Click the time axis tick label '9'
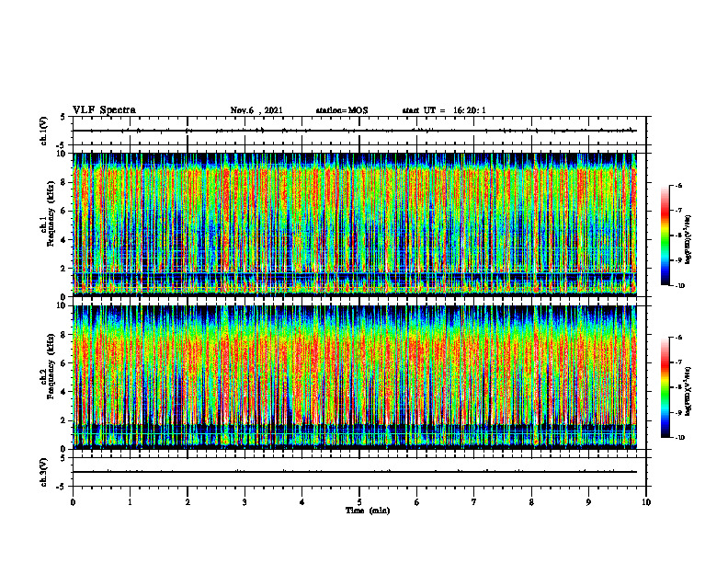Screen dimensions: 728x563 coord(588,502)
